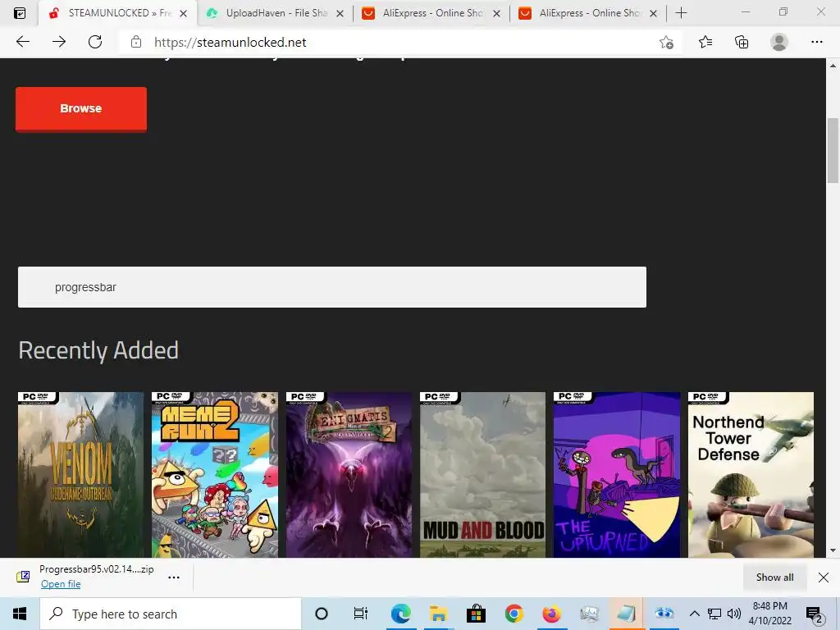Open Microsoft Edge taskbar icon
Image resolution: width=840 pixels, height=630 pixels.
400,614
